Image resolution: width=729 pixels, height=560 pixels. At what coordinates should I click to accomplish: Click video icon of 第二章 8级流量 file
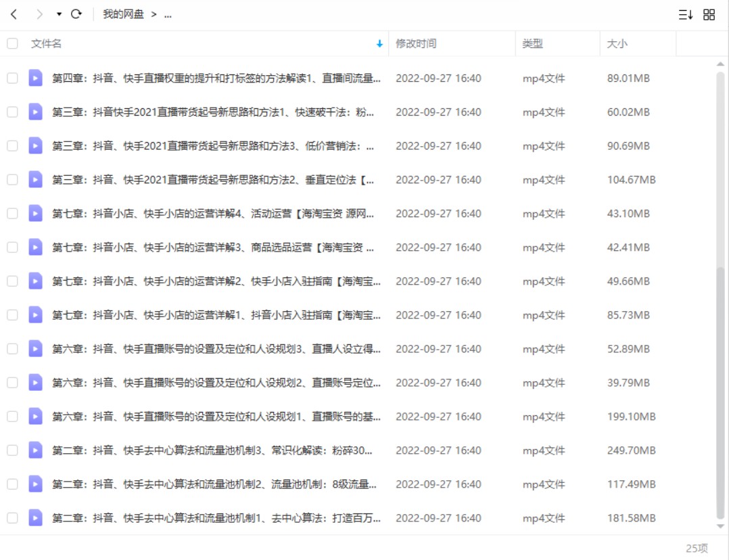coord(35,484)
